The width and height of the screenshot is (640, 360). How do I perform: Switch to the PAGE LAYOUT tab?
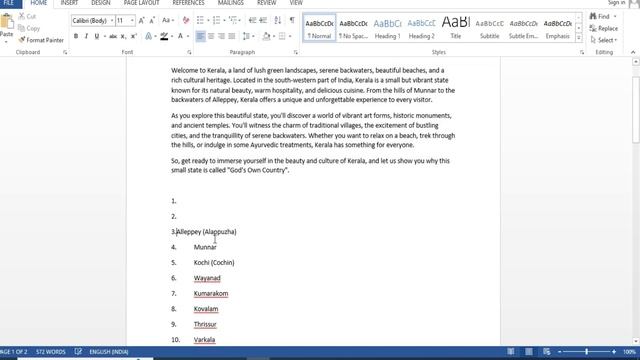(142, 3)
